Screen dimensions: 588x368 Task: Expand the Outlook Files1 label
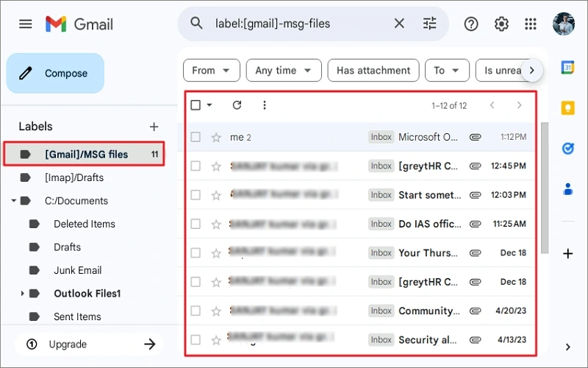pyautogui.click(x=22, y=293)
